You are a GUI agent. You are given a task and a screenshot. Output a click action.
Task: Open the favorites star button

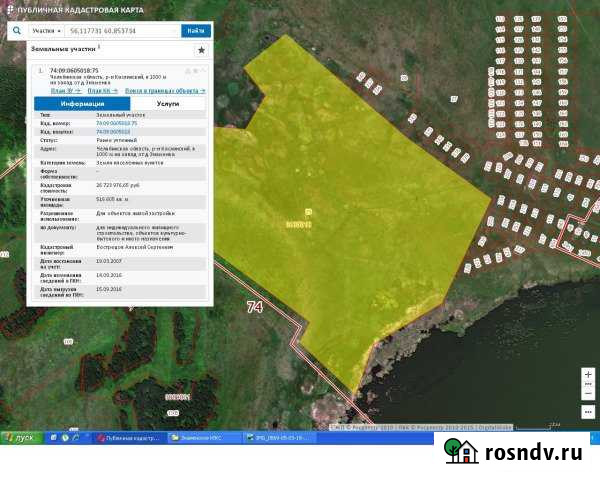pyautogui.click(x=201, y=49)
